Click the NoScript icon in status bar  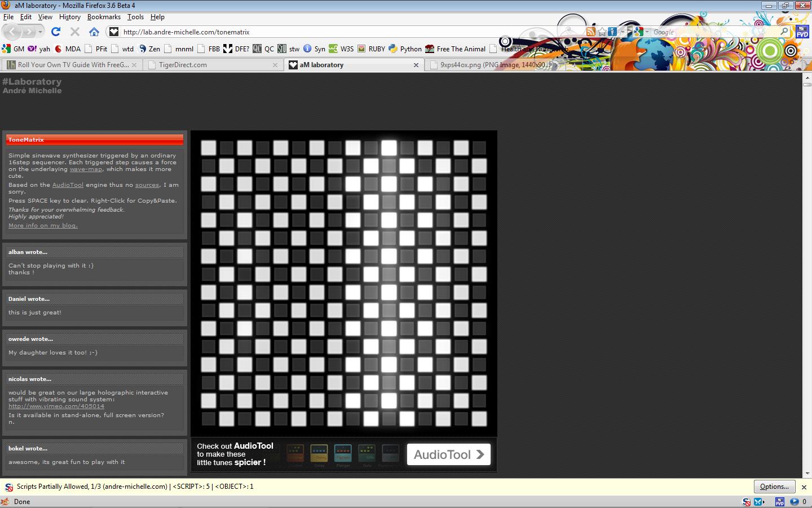[x=746, y=502]
